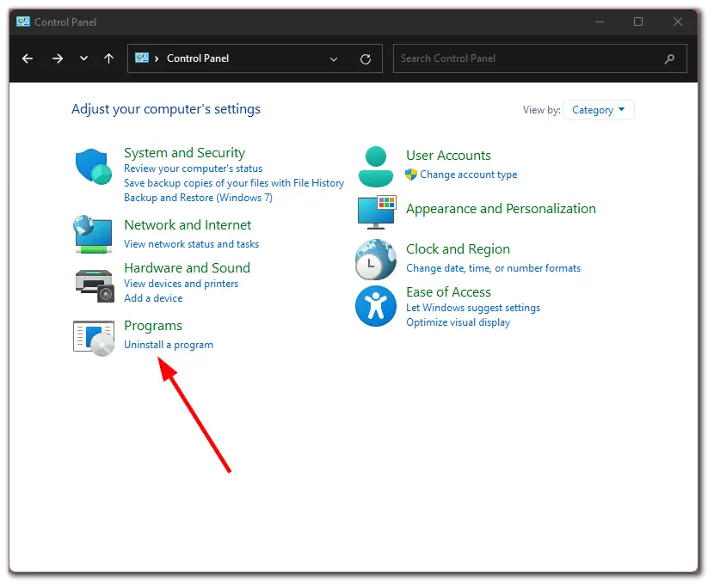Minimize the Control Panel window
714x588 pixels.
[600, 21]
